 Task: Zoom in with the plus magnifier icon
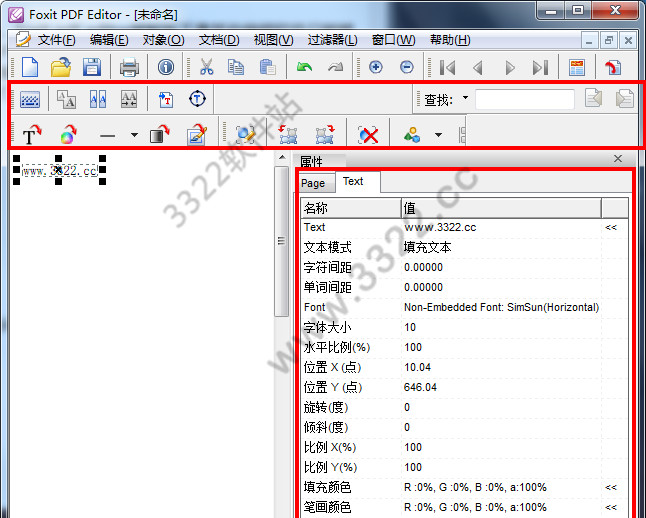[375, 67]
